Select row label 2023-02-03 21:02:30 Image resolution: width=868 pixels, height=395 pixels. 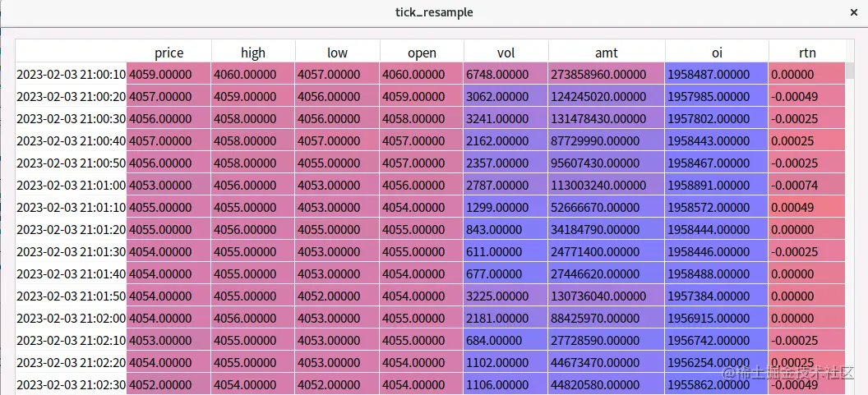[x=71, y=384]
